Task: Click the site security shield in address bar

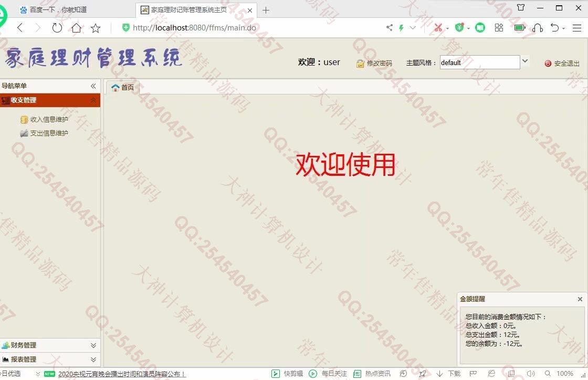Action: pos(126,28)
